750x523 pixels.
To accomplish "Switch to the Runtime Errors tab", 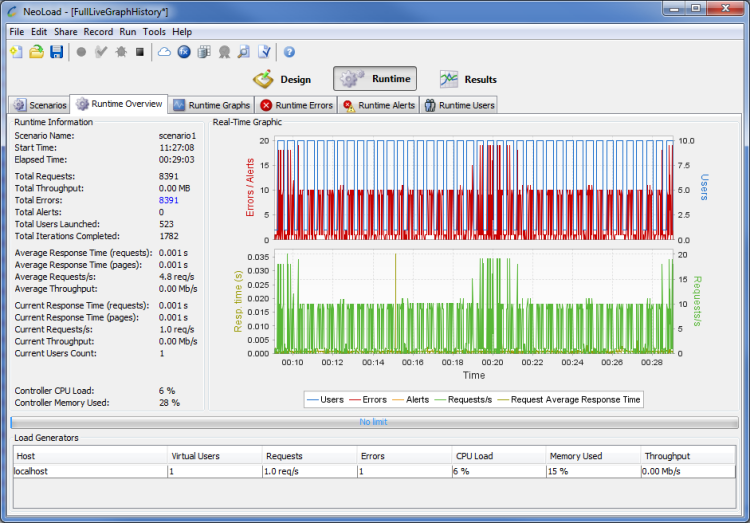I will 296,105.
